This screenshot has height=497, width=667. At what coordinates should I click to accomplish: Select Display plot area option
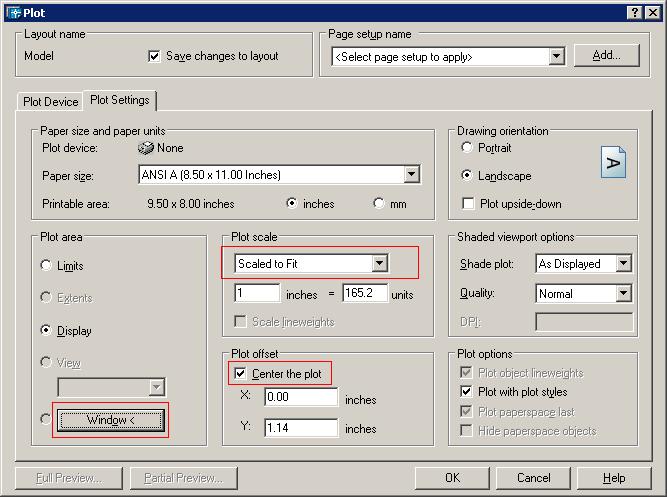pyautogui.click(x=46, y=330)
